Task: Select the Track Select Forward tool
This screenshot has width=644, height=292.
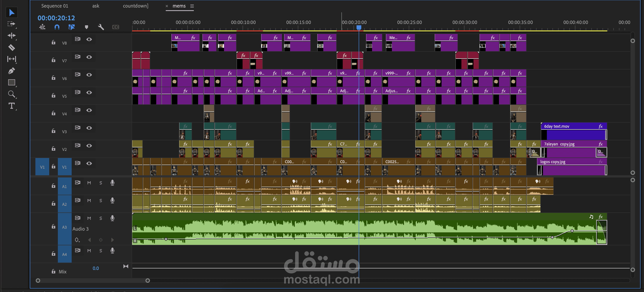Action: (11, 24)
